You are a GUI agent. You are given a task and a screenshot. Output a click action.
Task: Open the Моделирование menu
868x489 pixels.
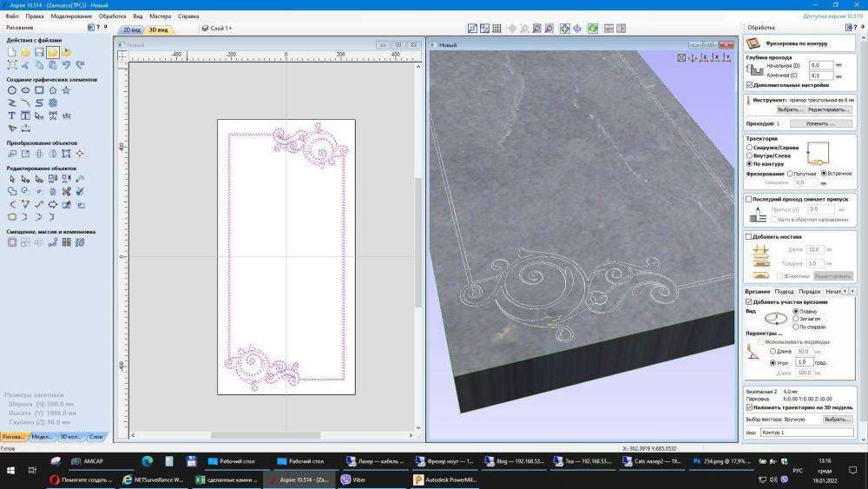[71, 17]
